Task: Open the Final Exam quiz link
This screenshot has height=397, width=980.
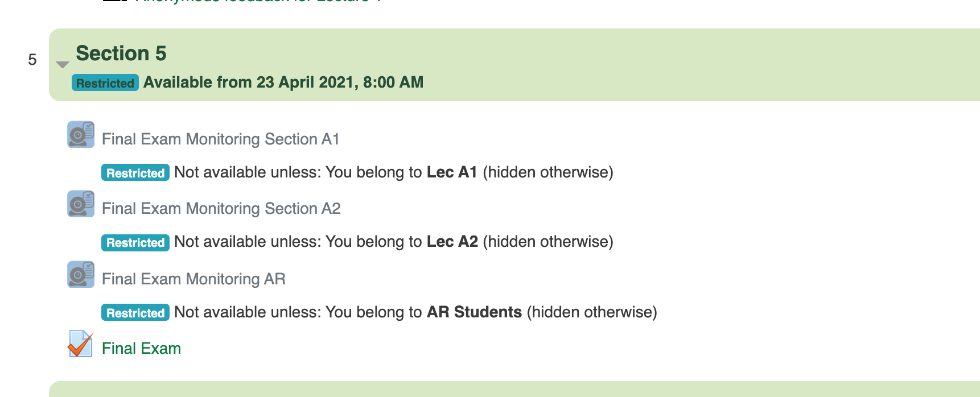Action: (x=141, y=349)
